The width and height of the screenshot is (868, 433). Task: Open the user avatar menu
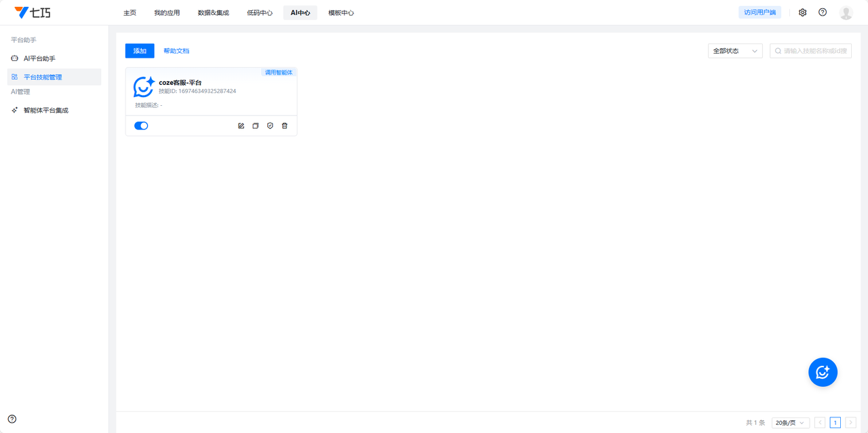point(846,12)
